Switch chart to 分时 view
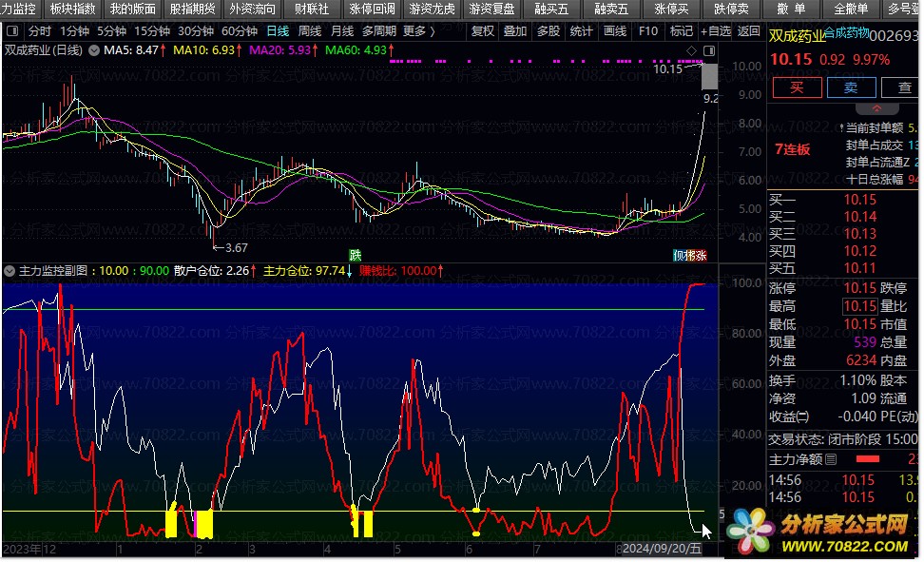The width and height of the screenshot is (924, 562). tap(40, 31)
